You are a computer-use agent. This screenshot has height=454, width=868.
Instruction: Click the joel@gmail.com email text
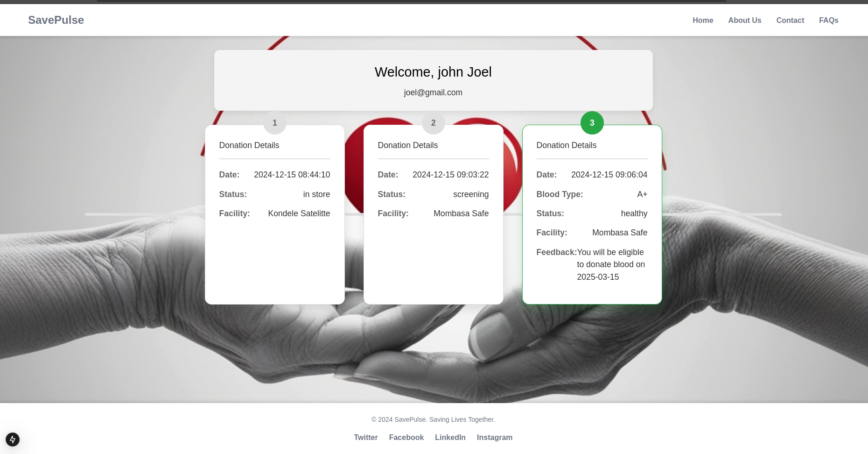point(433,92)
